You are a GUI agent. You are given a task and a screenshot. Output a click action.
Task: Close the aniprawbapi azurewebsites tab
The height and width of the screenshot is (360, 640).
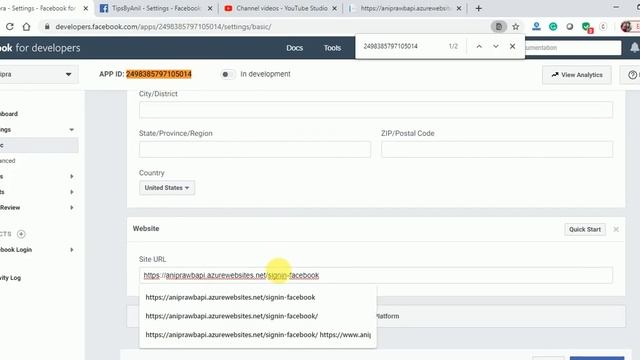click(459, 8)
